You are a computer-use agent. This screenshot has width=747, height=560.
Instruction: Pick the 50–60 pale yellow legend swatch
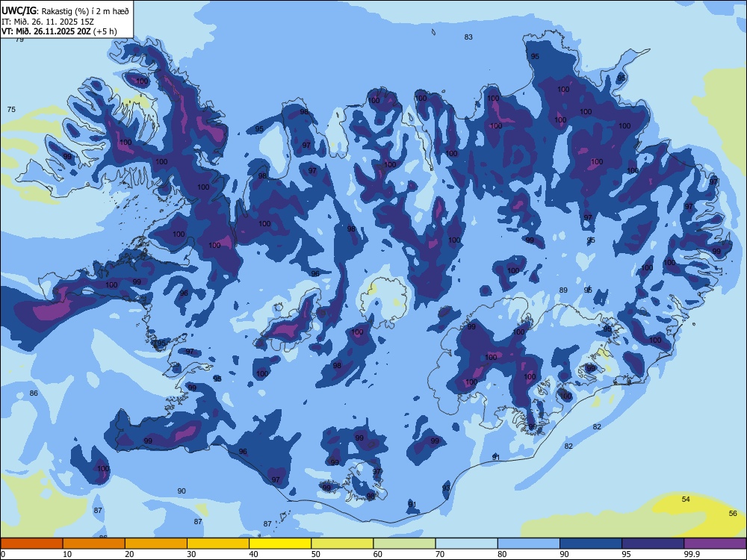(x=342, y=544)
